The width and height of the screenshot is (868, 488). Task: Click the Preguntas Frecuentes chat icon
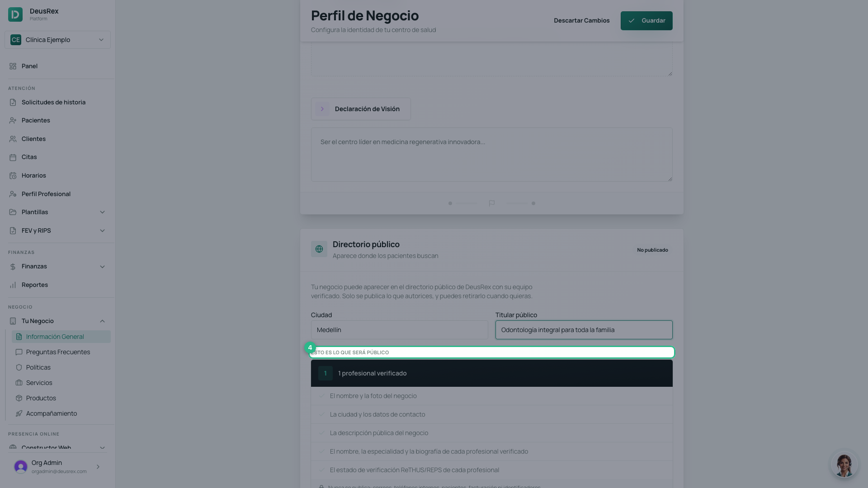[x=19, y=352]
